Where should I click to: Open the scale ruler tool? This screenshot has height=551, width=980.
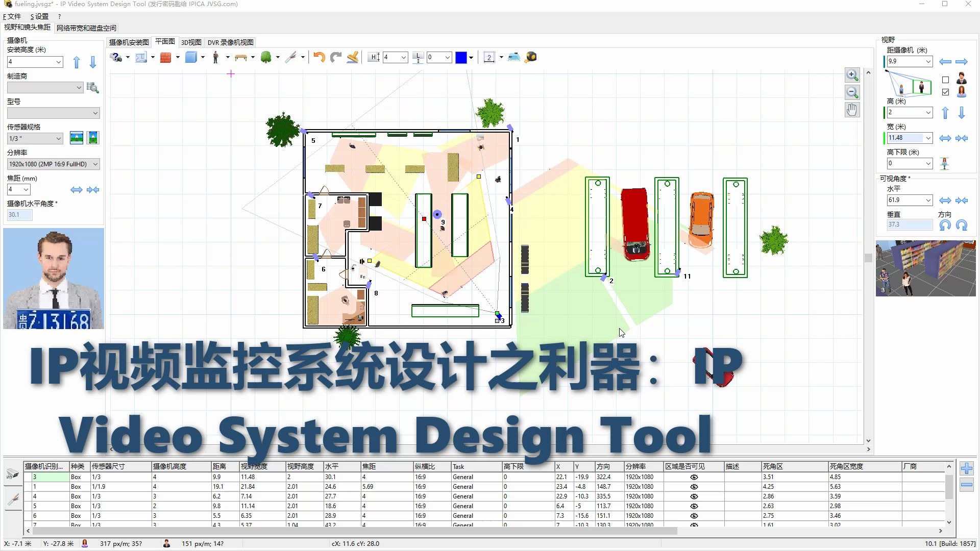tap(489, 57)
